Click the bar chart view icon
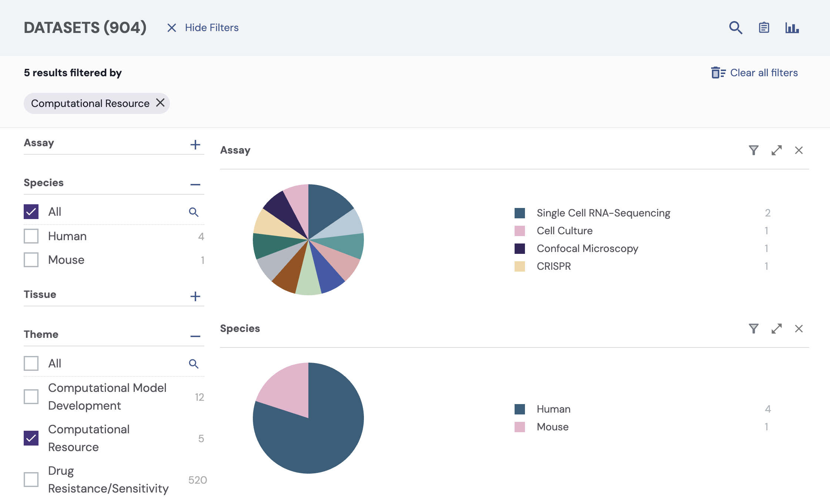This screenshot has width=830, height=504. (792, 28)
